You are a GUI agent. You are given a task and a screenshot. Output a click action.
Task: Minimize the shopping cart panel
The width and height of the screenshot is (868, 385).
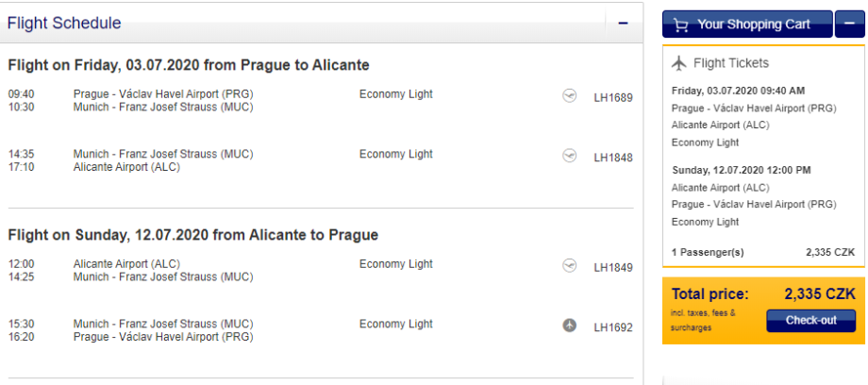(x=849, y=24)
